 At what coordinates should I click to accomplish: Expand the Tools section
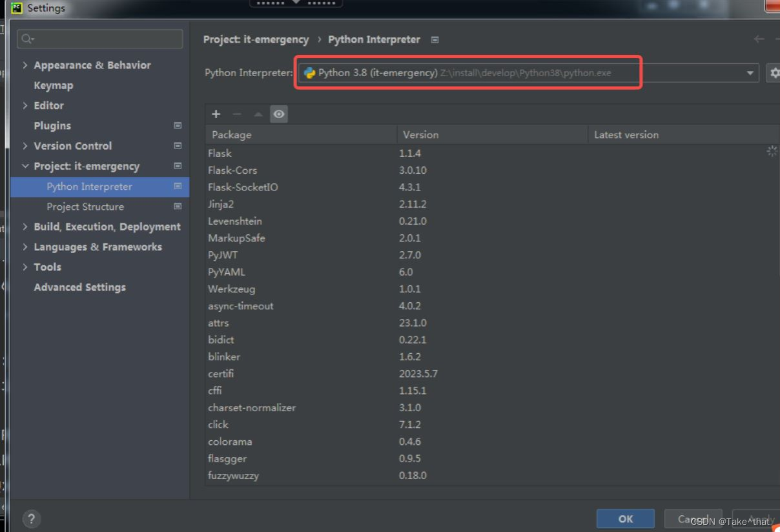(25, 267)
